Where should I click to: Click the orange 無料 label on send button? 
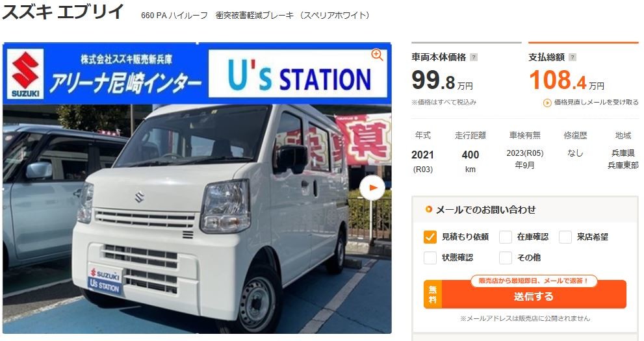tap(433, 294)
